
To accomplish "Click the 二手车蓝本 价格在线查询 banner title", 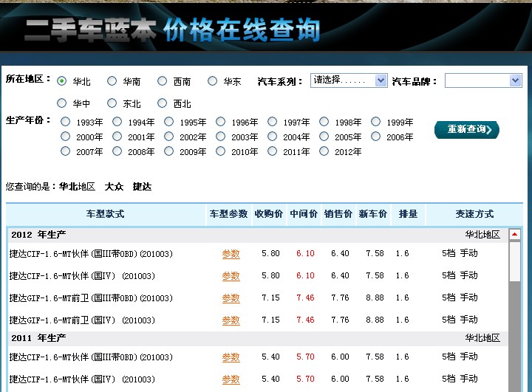I will pyautogui.click(x=172, y=30).
